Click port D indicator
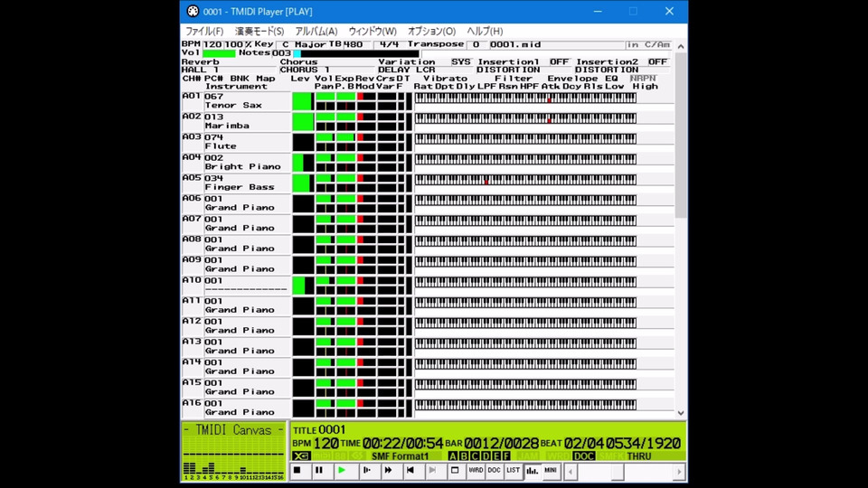 click(486, 455)
